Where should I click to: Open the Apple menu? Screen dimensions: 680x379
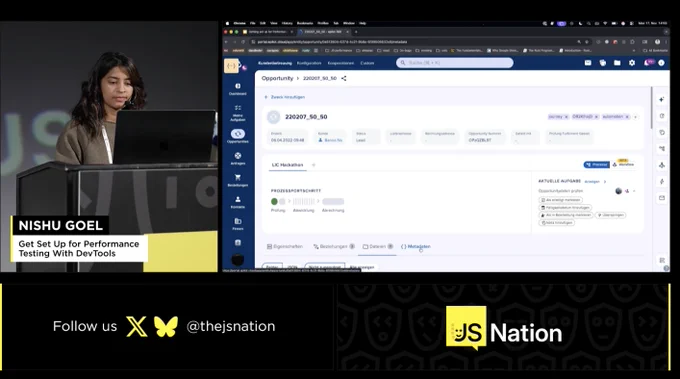coord(227,23)
